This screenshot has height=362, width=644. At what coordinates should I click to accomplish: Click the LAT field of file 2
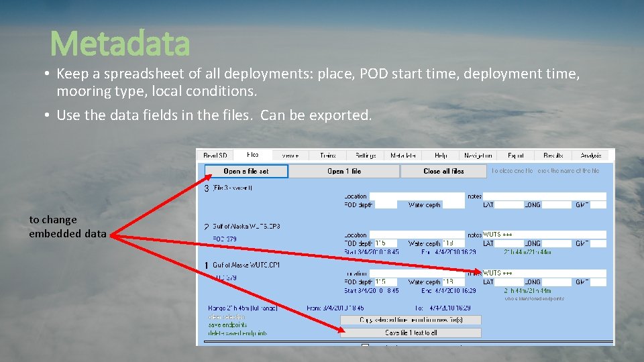click(x=509, y=243)
